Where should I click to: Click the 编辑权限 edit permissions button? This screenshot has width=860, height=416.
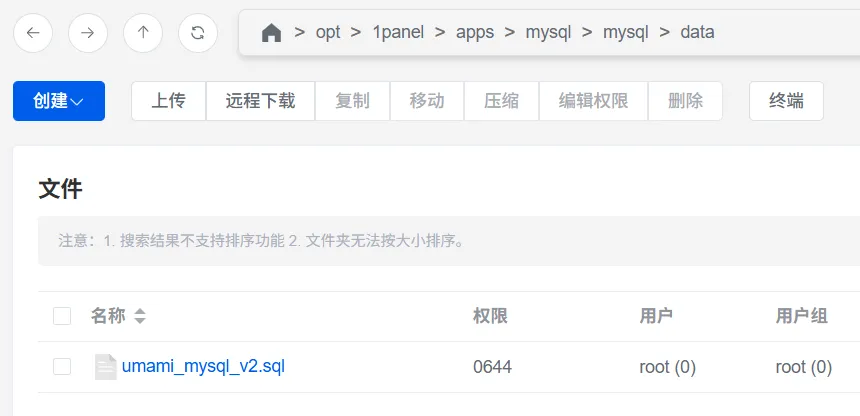pyautogui.click(x=593, y=101)
